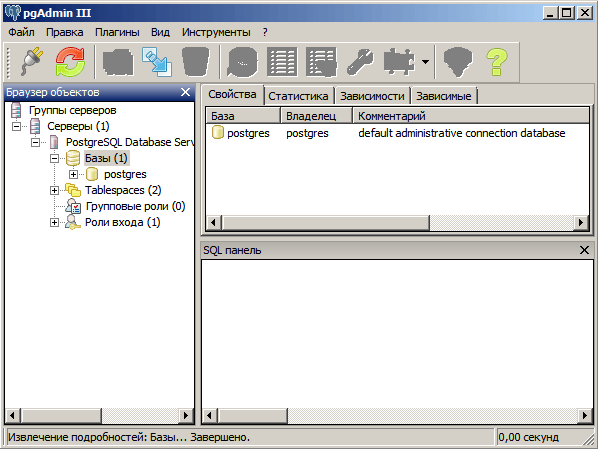This screenshot has height=449, width=598.
Task: Click the disabled properties toolbar icon
Action: point(118,61)
